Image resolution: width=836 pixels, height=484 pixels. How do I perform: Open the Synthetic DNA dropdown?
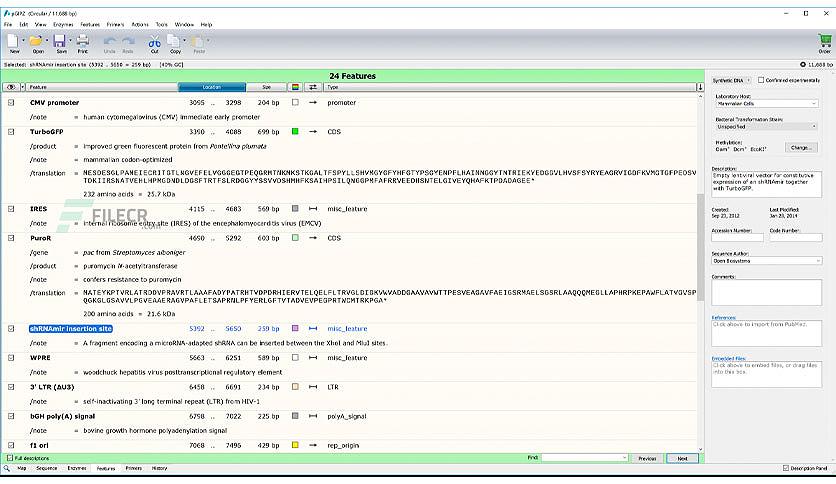point(732,80)
